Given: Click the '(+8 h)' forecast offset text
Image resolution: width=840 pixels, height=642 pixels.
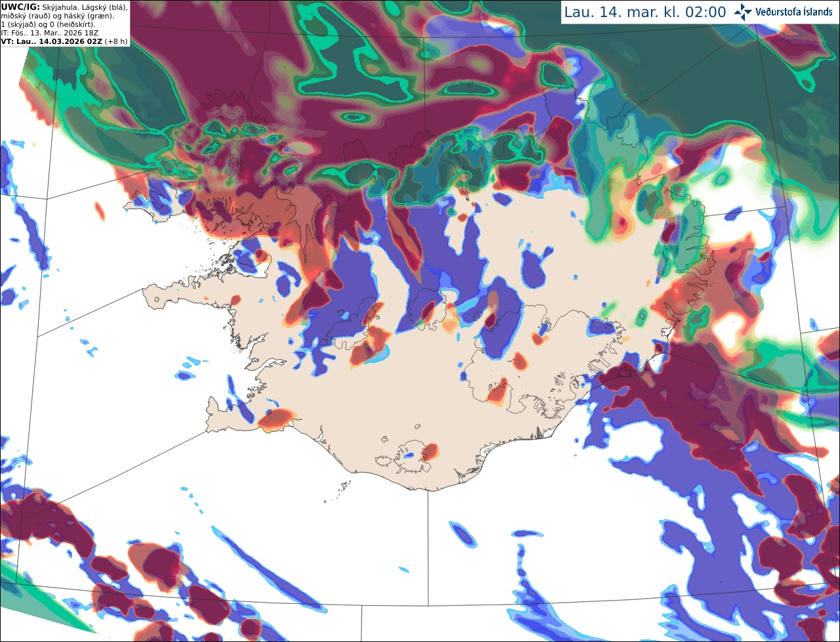Looking at the screenshot, I should (116, 41).
